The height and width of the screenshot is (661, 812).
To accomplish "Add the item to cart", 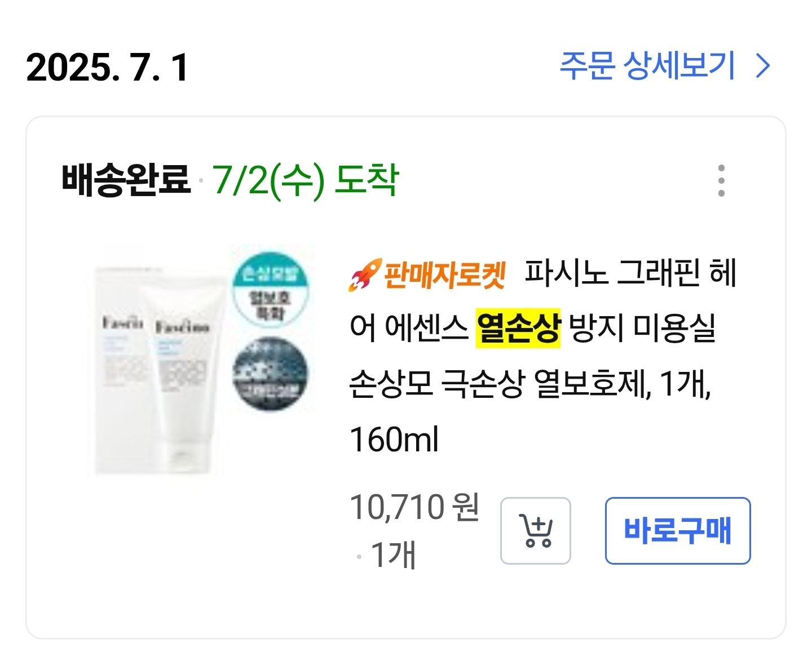I will click(535, 531).
